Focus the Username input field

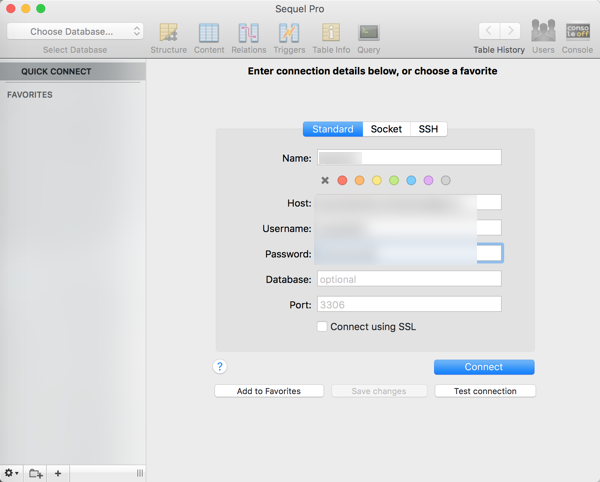tap(409, 228)
